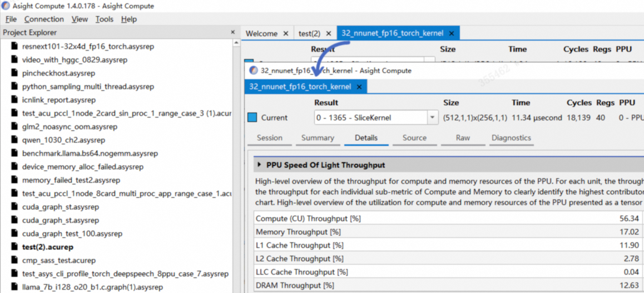Image resolution: width=644 pixels, height=293 pixels.
Task: Close the Project Explorer panel
Action: pos(233,32)
